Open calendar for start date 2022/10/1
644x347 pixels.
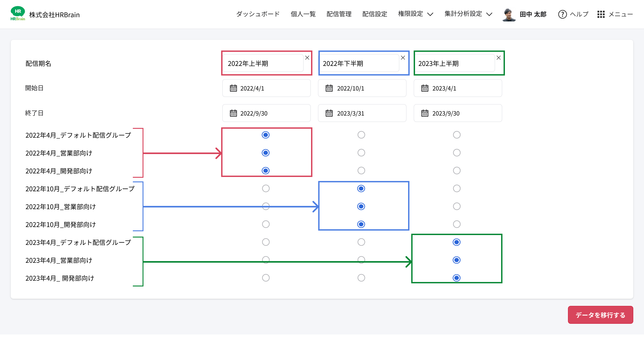[329, 88]
